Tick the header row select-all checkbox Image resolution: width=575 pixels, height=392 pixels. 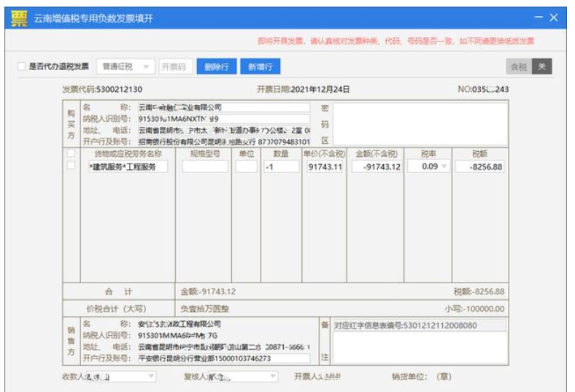coord(71,153)
